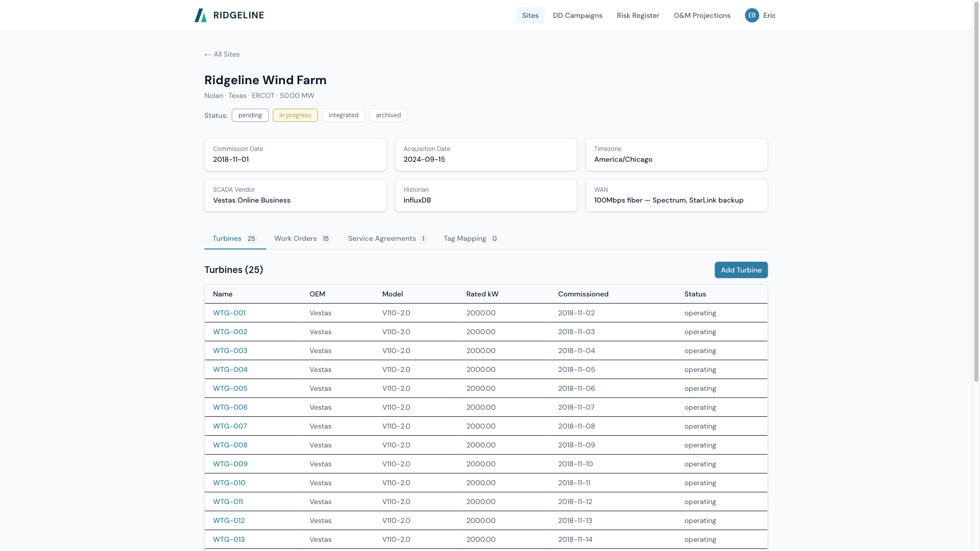Click the Add Turbine button
Image resolution: width=980 pixels, height=551 pixels.
point(741,270)
